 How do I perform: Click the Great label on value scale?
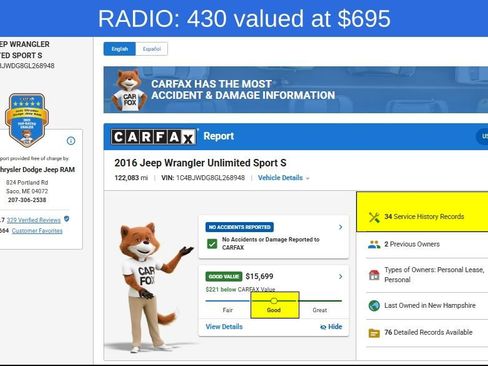pos(320,310)
